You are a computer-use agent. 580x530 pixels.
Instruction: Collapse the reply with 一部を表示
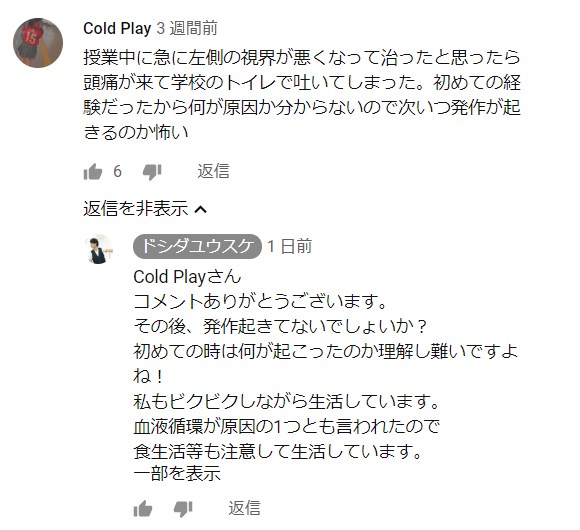(x=177, y=474)
